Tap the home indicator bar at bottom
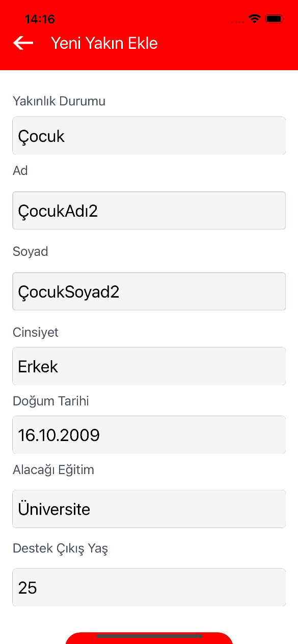This screenshot has height=644, width=298. pos(149,636)
